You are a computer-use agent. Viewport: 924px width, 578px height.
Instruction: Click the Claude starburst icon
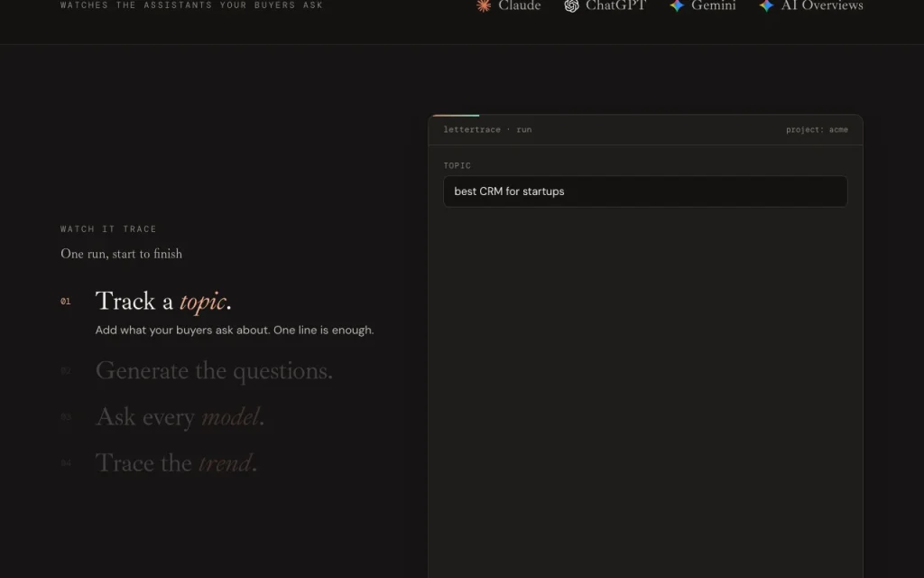[x=484, y=5]
